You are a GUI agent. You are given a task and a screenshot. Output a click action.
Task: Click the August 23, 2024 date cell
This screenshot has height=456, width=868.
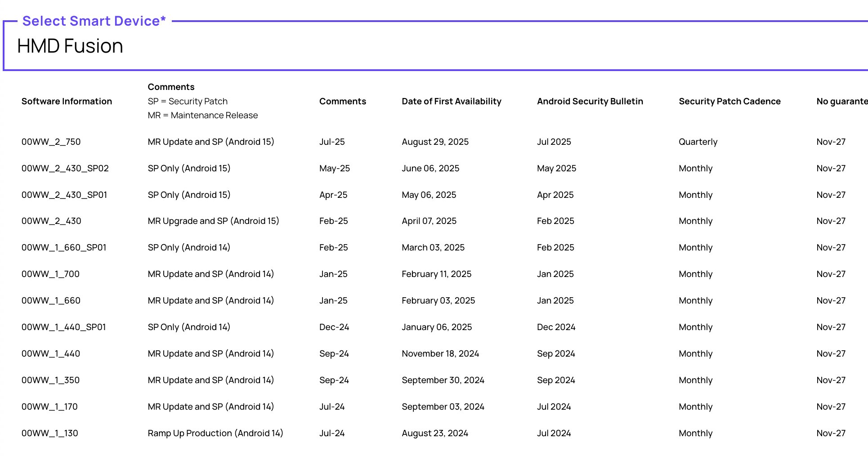pyautogui.click(x=435, y=433)
